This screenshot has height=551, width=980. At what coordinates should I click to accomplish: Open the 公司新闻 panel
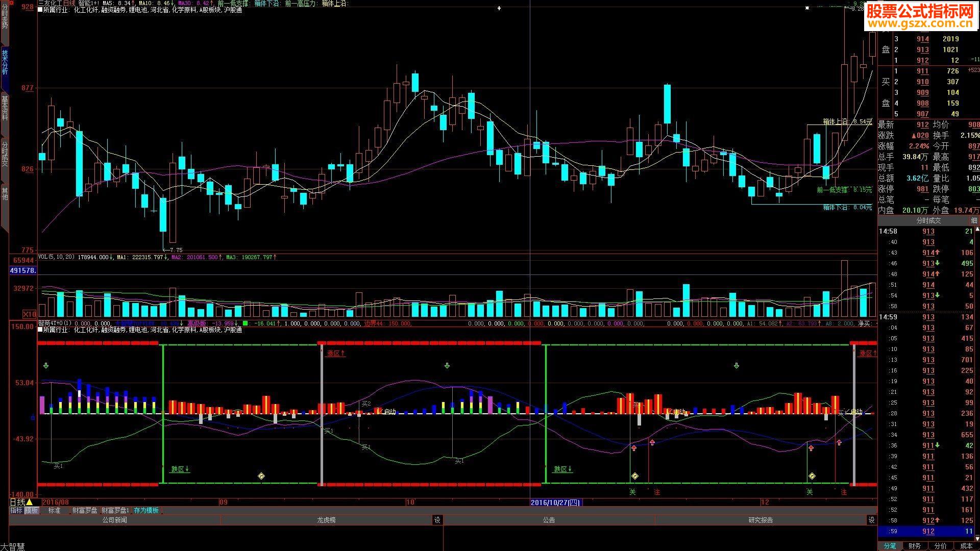115,520
